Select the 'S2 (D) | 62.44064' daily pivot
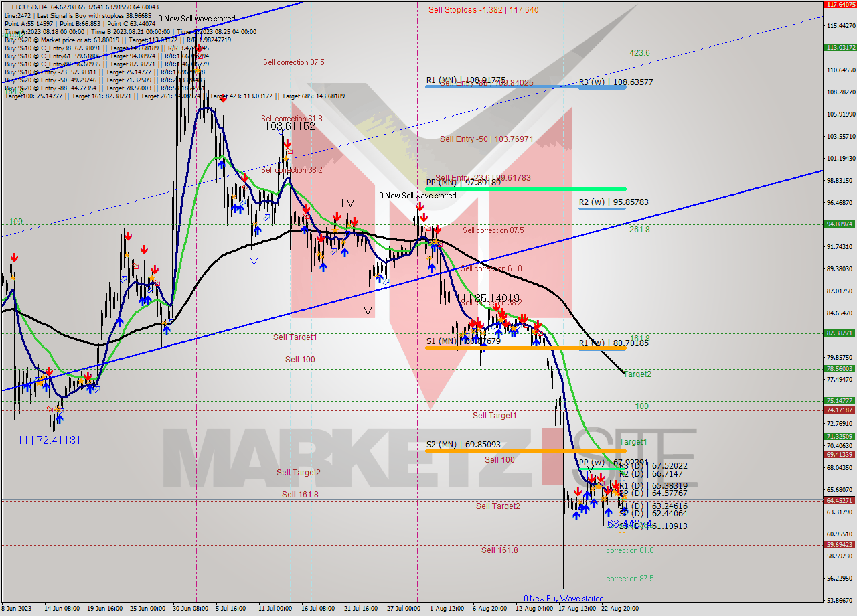Viewport: 857px width, 616px height. (653, 514)
